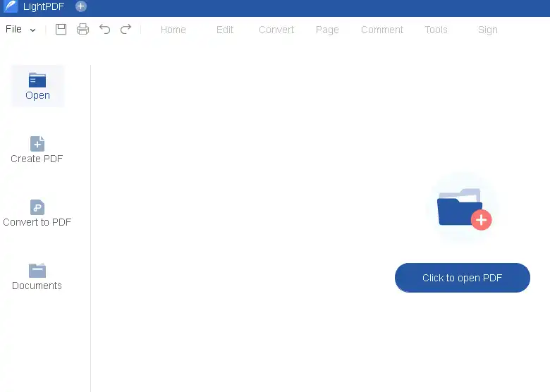This screenshot has width=550, height=392.
Task: Open a new tab with plus icon
Action: point(81,6)
